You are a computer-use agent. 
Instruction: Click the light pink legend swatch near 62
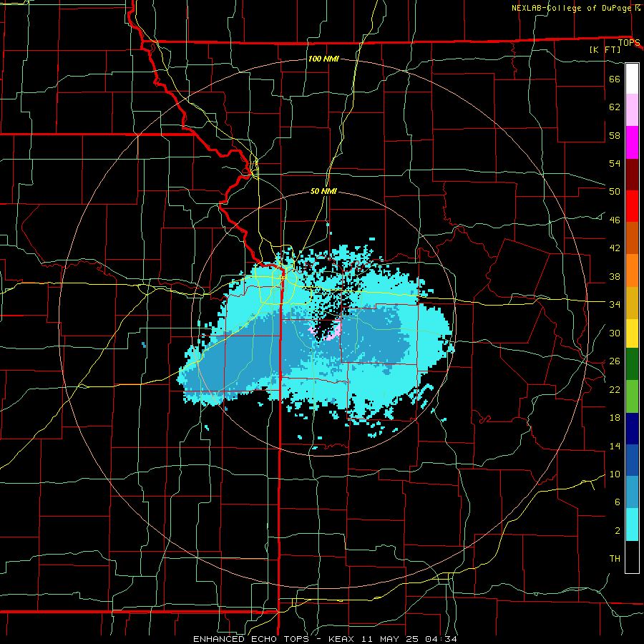(632, 110)
